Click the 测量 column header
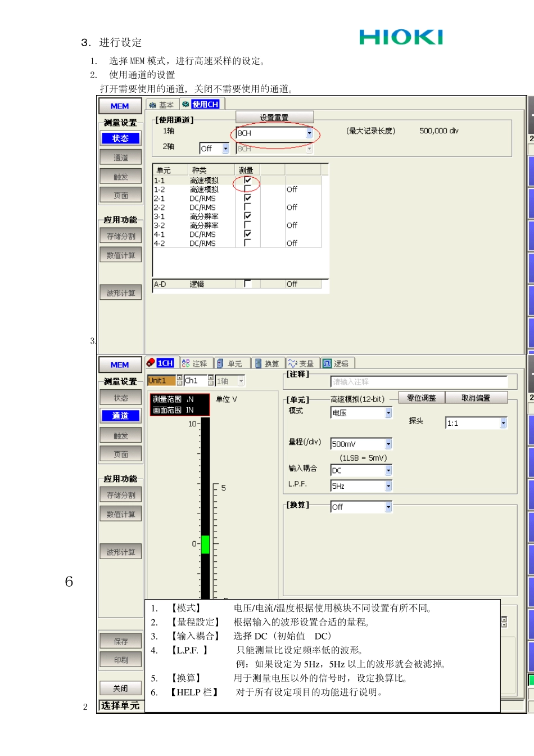Viewport: 534px width, 756px height. (247, 170)
